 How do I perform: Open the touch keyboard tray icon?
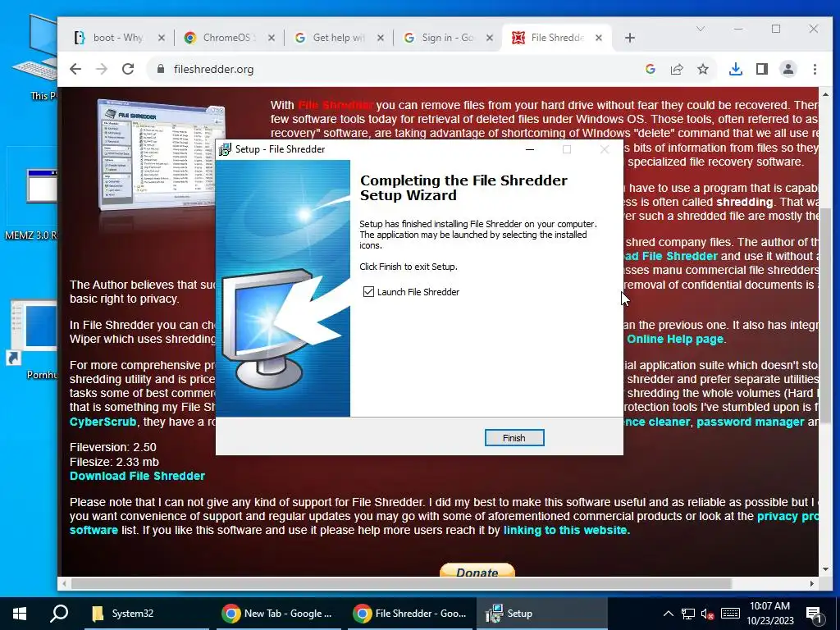[730, 614]
